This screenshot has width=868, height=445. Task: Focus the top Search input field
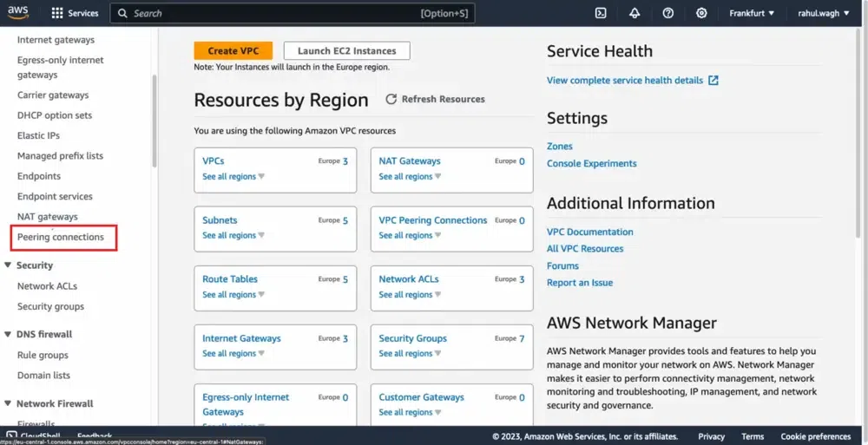pos(293,13)
